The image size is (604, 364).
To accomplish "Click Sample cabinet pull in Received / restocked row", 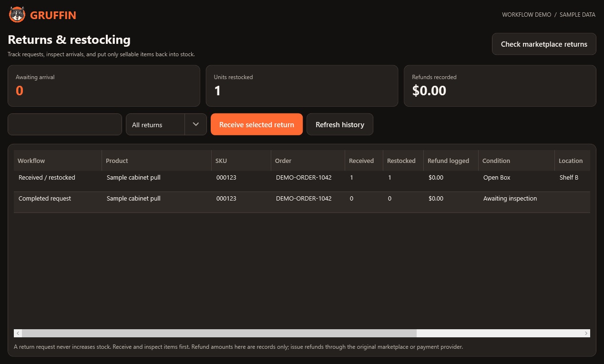I will coord(133,177).
